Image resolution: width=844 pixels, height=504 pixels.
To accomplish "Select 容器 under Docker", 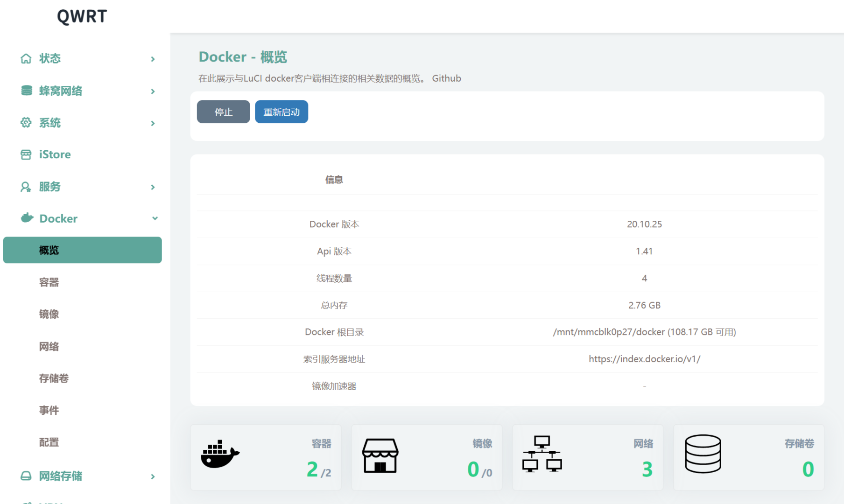I will 49,282.
